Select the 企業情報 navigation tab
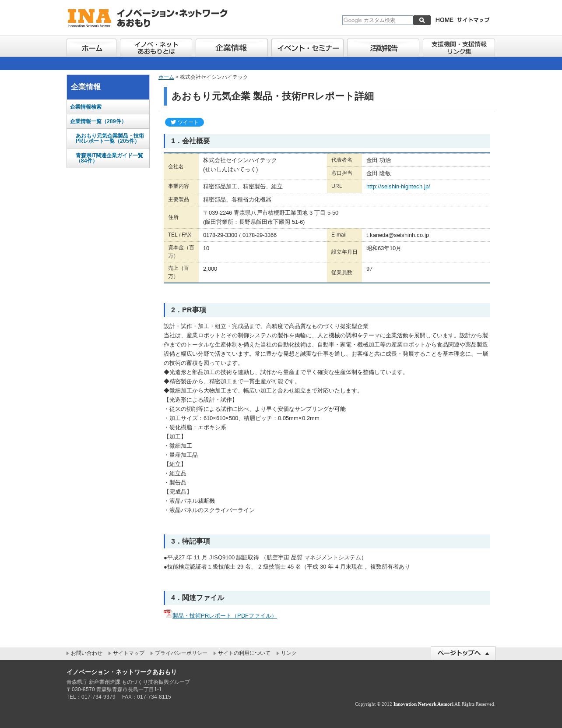The width and height of the screenshot is (562, 728). coord(232,48)
